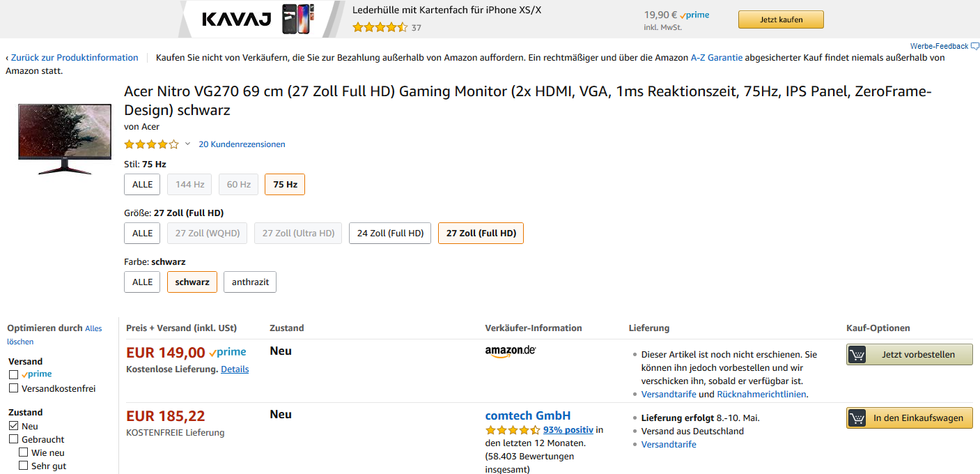Screen dimensions: 980x474
Task: Click the comtech GmbH seller rating stars
Action: (513, 430)
